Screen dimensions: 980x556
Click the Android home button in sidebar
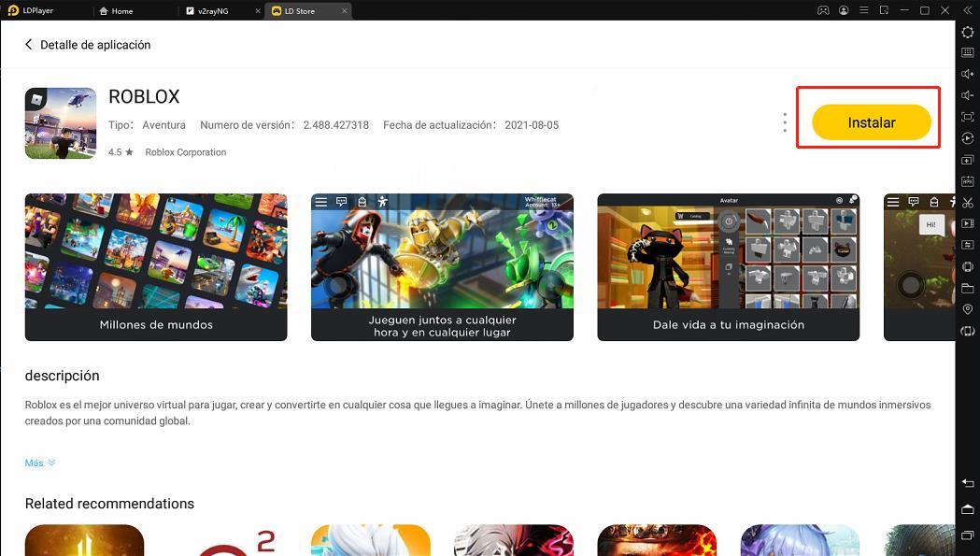coord(968,508)
